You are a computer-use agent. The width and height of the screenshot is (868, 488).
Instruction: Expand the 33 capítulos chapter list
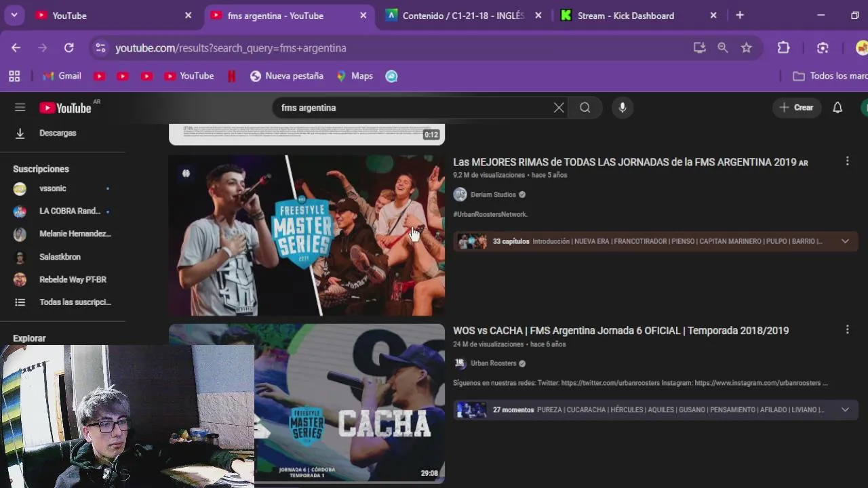click(845, 241)
